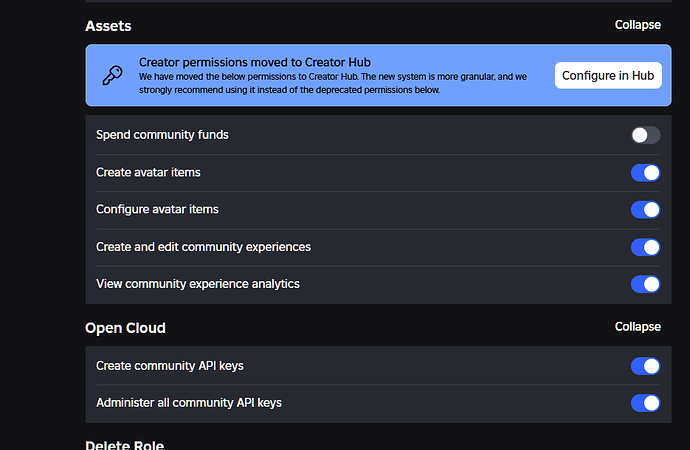This screenshot has width=690, height=450.
Task: Enable Spend community funds toggle
Action: [x=646, y=135]
